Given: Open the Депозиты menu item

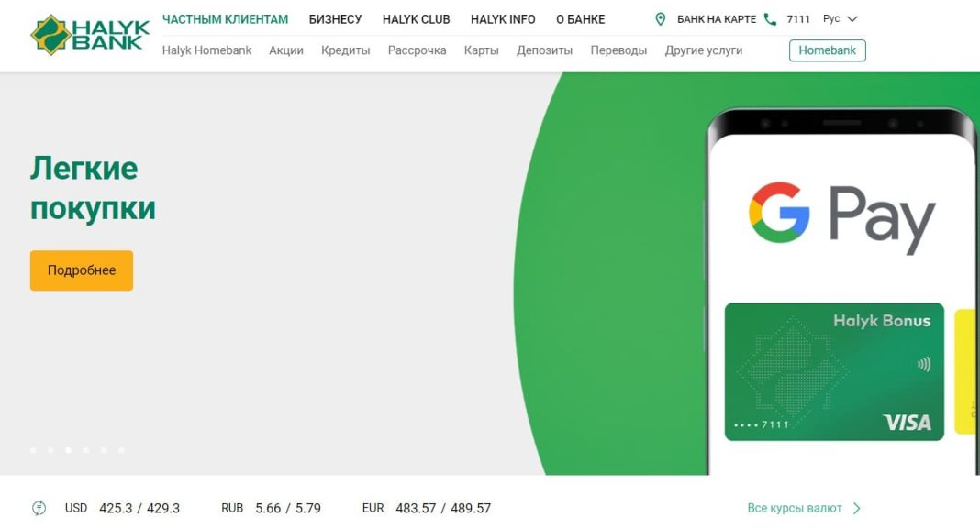Looking at the screenshot, I should tap(544, 50).
